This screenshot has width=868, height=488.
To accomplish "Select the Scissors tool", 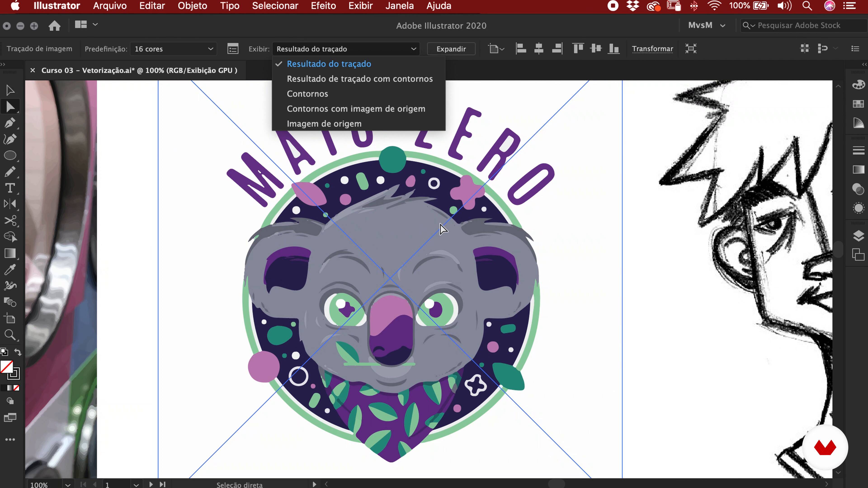I will (x=10, y=221).
